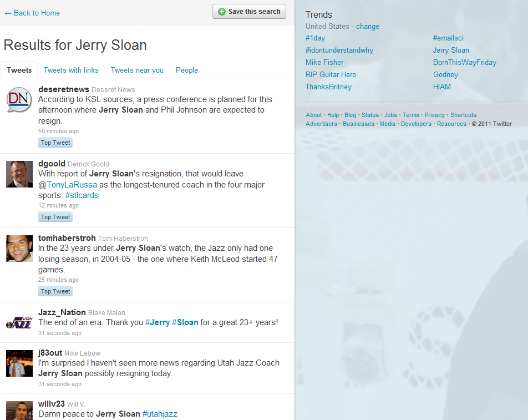Click the Resources footer link
This screenshot has height=420, width=528.
[x=451, y=124]
